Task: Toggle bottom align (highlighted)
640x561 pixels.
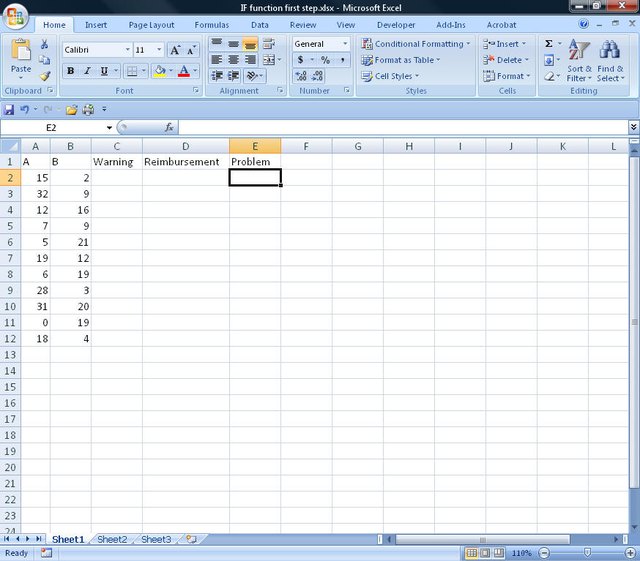Action: (x=250, y=43)
